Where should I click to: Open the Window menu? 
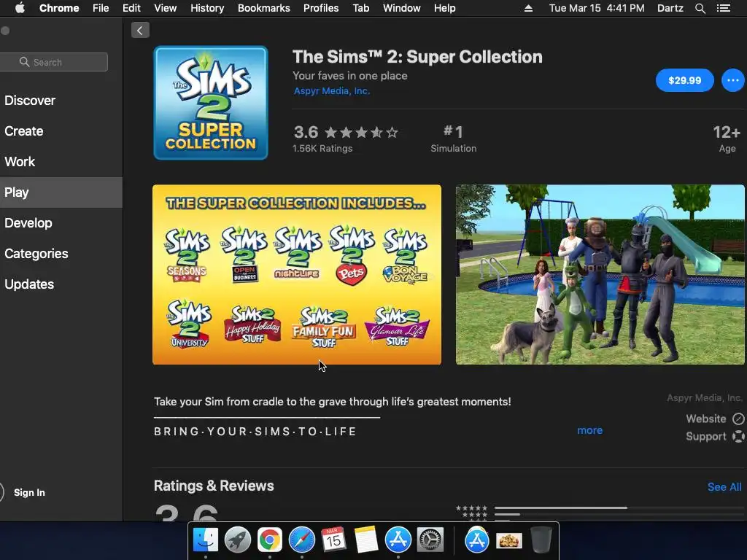point(402,8)
